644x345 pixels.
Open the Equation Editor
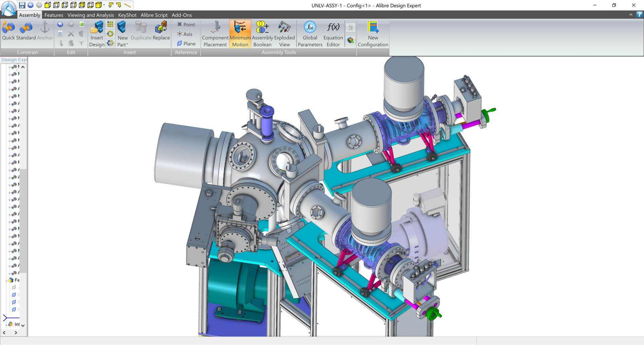333,34
